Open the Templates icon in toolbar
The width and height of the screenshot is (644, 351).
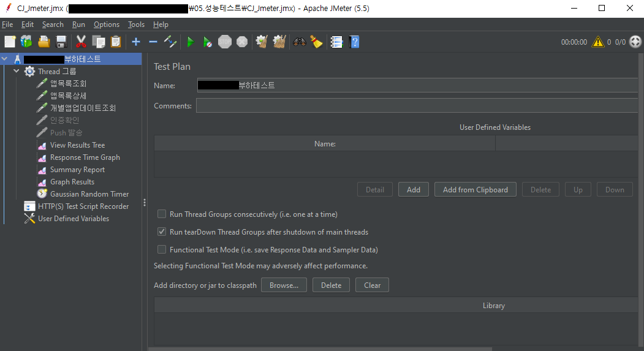click(27, 42)
